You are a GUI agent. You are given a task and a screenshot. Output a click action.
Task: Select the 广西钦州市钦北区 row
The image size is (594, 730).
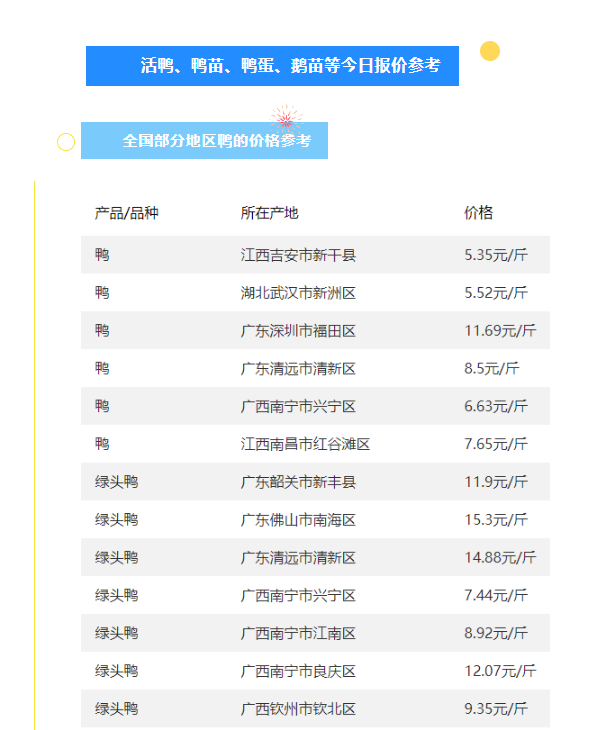click(x=315, y=709)
